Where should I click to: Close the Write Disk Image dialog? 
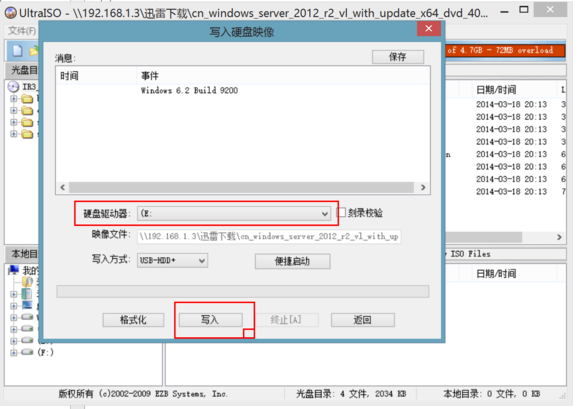point(429,28)
